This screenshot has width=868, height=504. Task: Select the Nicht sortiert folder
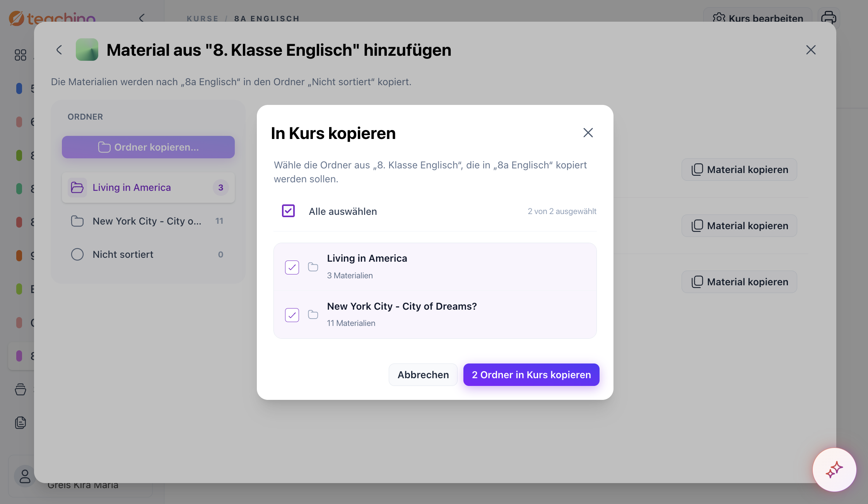(x=148, y=254)
